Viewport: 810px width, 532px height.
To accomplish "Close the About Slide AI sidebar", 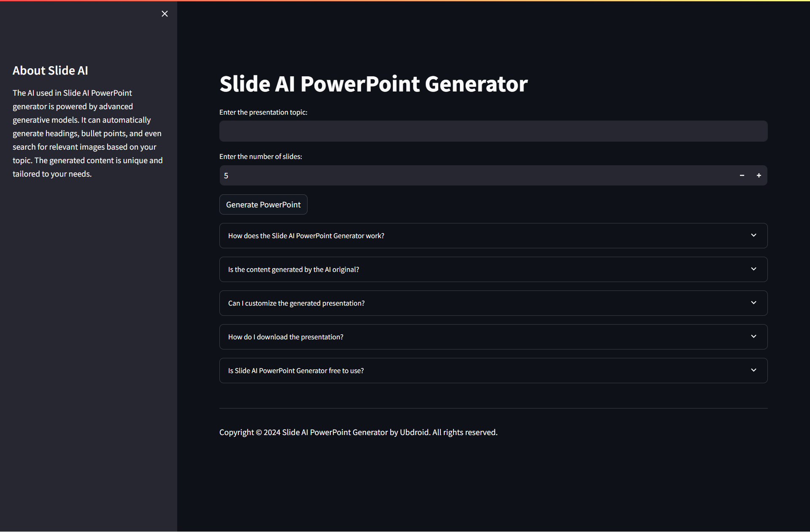I will [165, 14].
